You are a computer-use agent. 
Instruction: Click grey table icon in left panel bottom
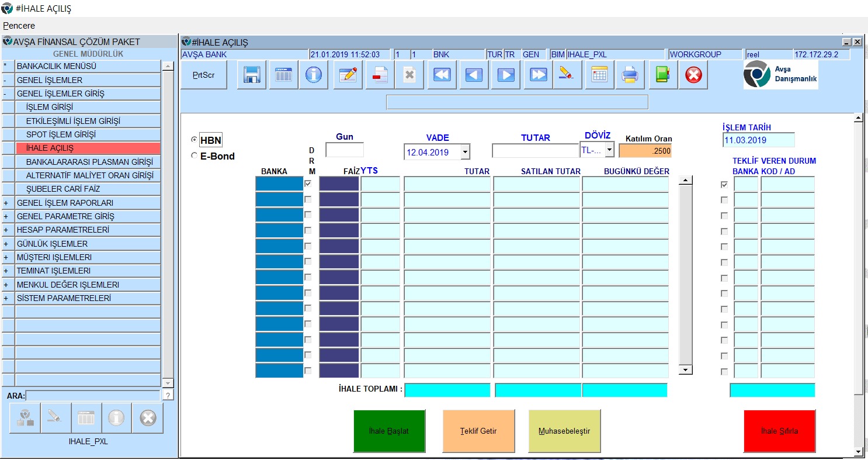click(x=86, y=417)
